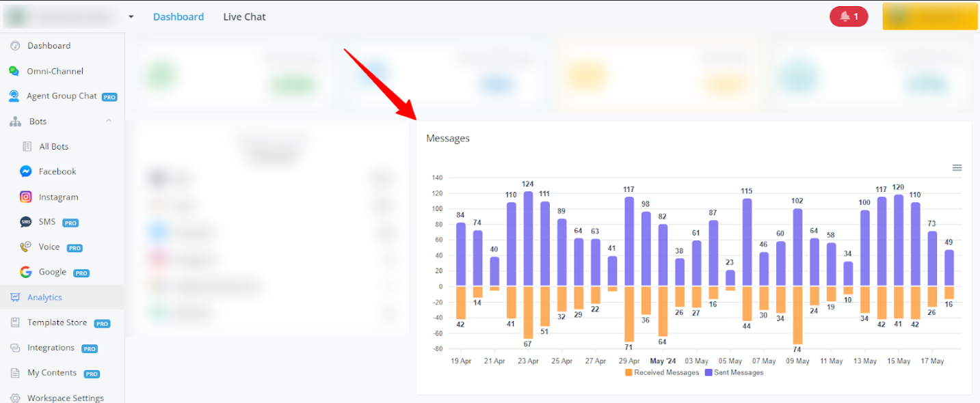The width and height of the screenshot is (980, 403).
Task: Click the Dashboard gauge icon in sidebar
Action: click(14, 46)
